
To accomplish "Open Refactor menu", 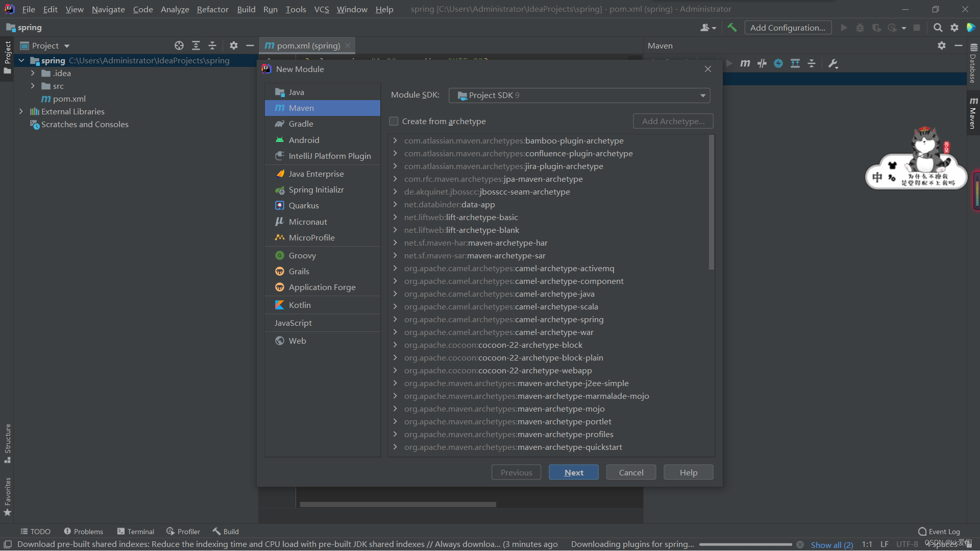I will pos(212,9).
